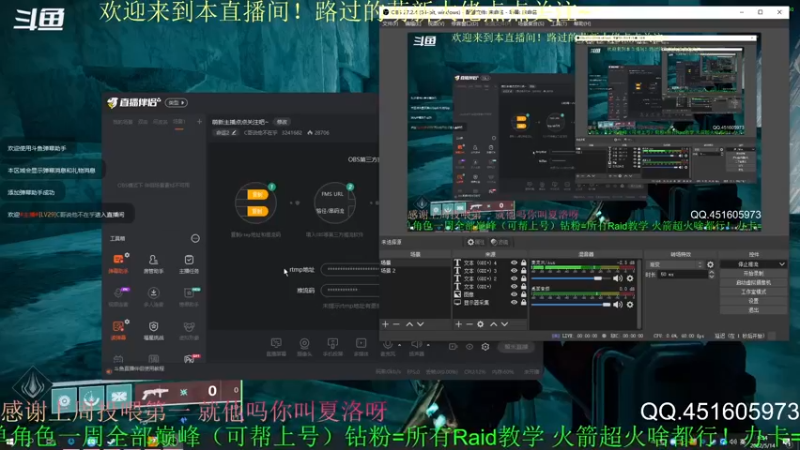800x450 pixels.
Task: Click the 推流码 input field
Action: point(350,290)
